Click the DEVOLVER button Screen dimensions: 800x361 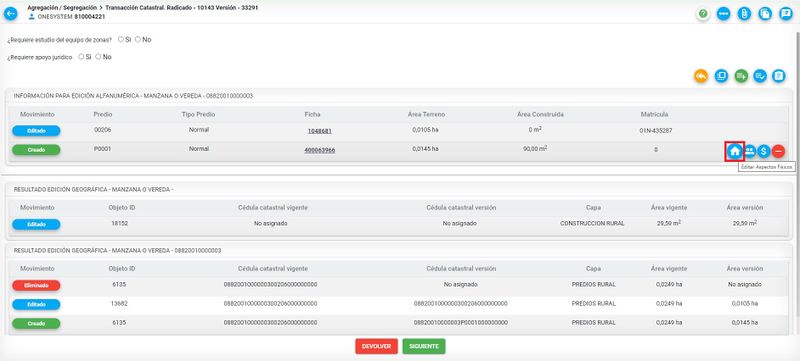tap(377, 346)
